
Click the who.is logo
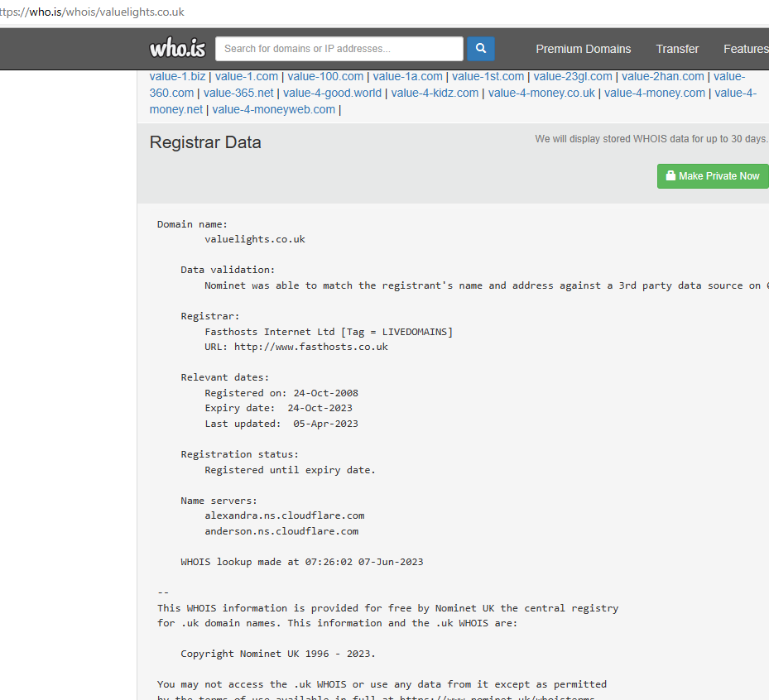(177, 49)
